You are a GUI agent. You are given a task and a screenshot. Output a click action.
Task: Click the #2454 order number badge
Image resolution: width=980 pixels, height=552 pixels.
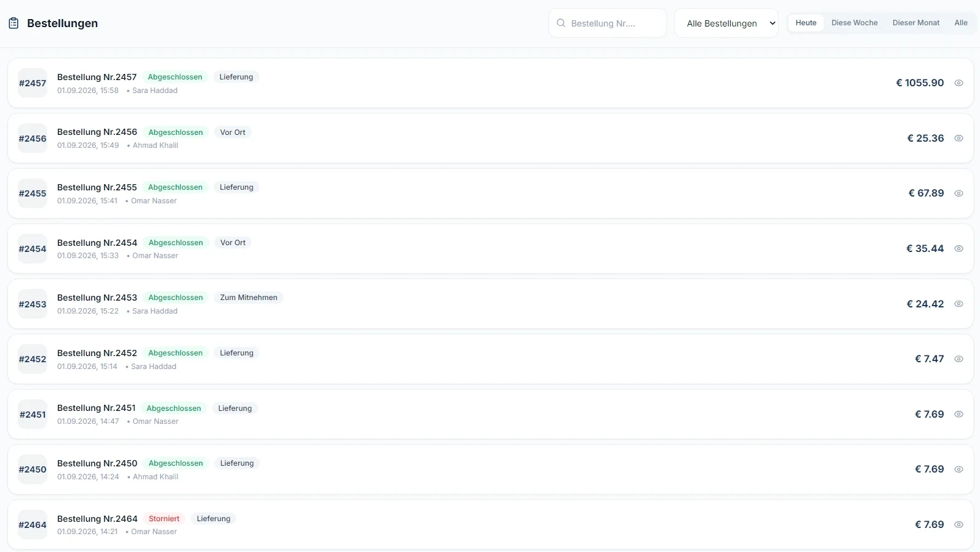click(x=33, y=249)
